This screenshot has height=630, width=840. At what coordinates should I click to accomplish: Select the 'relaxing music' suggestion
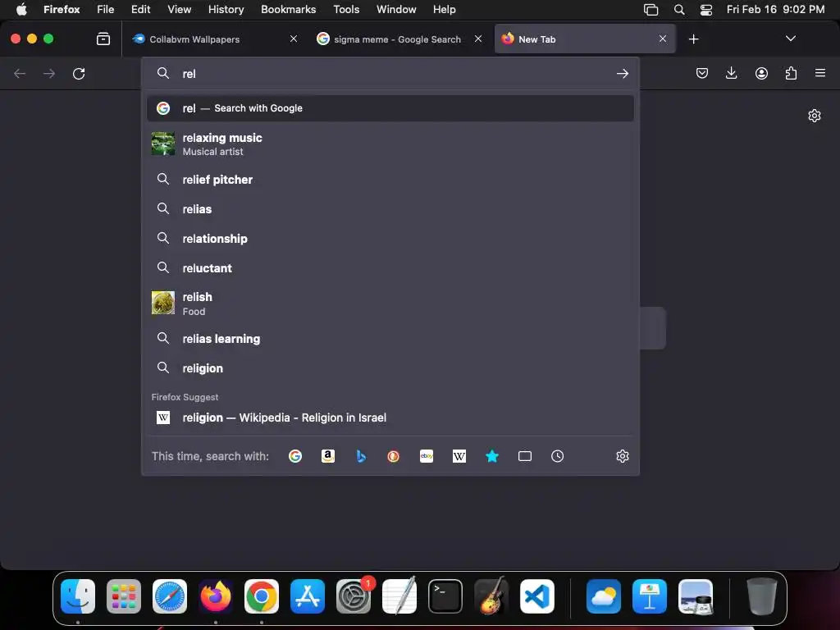[x=390, y=144]
